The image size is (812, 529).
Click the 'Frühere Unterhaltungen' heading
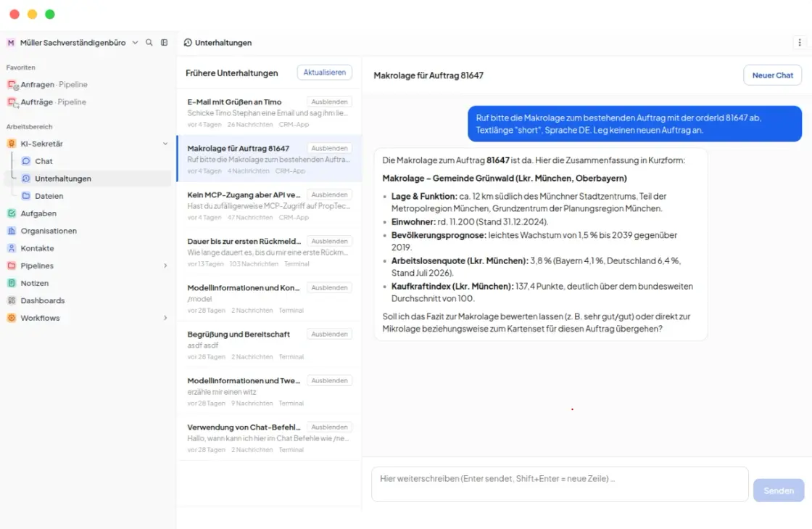231,73
